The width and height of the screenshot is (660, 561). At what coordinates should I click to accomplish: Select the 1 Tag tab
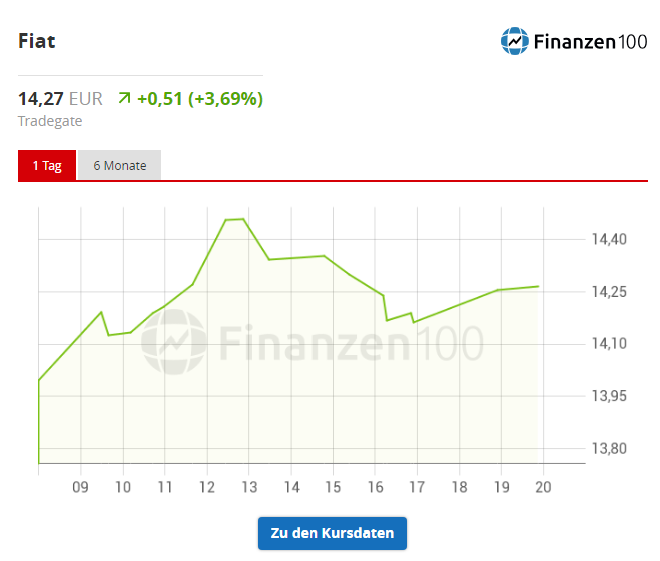(x=47, y=166)
